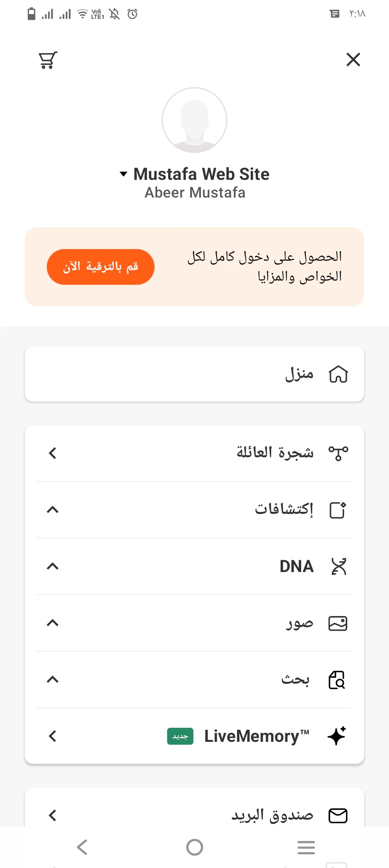Open the Mustafa Web Site dropdown arrow

pos(124,174)
